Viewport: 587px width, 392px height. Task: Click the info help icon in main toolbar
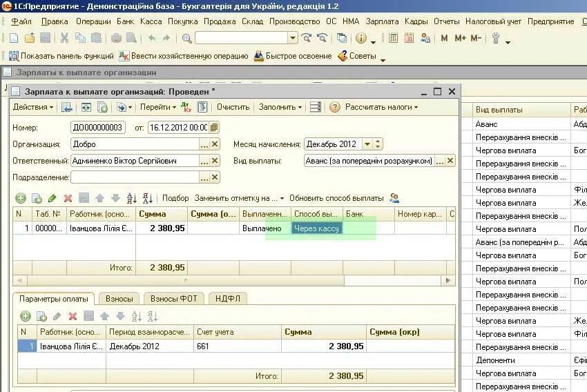click(361, 38)
